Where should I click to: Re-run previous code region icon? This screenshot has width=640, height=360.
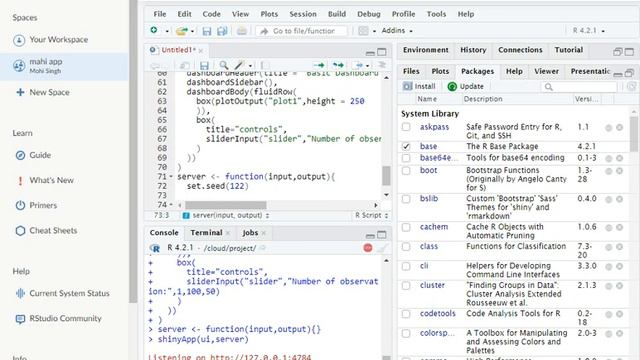point(338,65)
